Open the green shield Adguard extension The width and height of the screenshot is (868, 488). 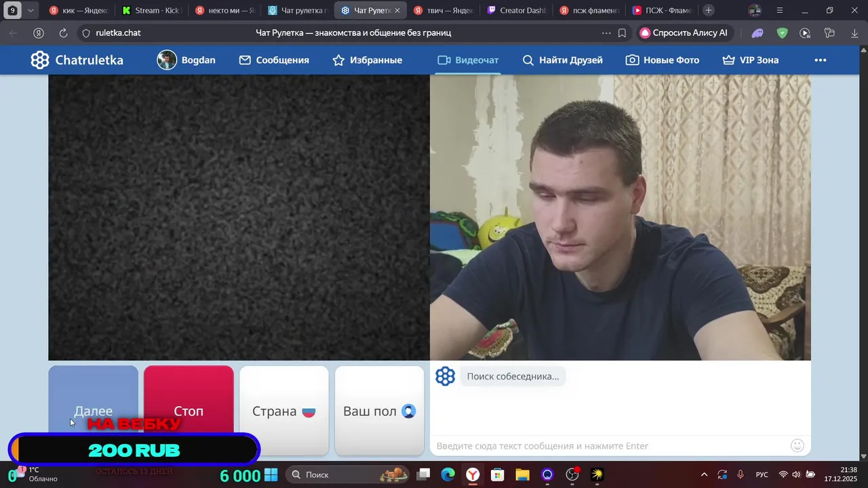pos(783,33)
